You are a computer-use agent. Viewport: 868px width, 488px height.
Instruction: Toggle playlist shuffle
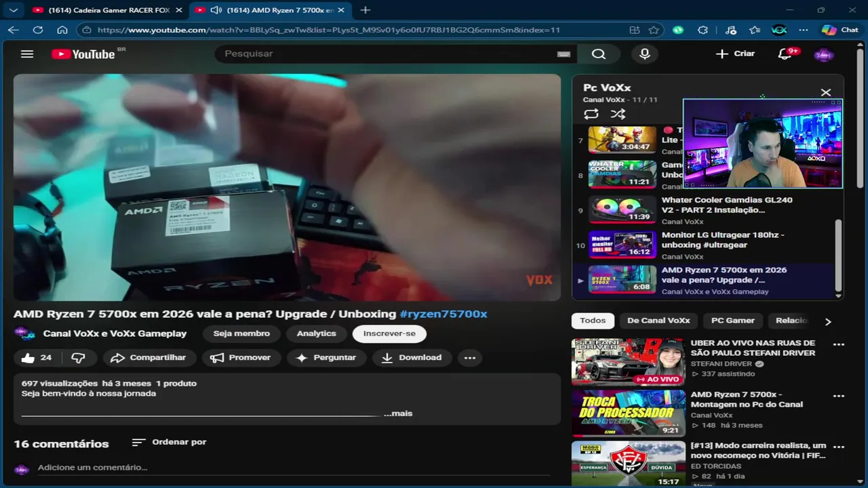[618, 114]
